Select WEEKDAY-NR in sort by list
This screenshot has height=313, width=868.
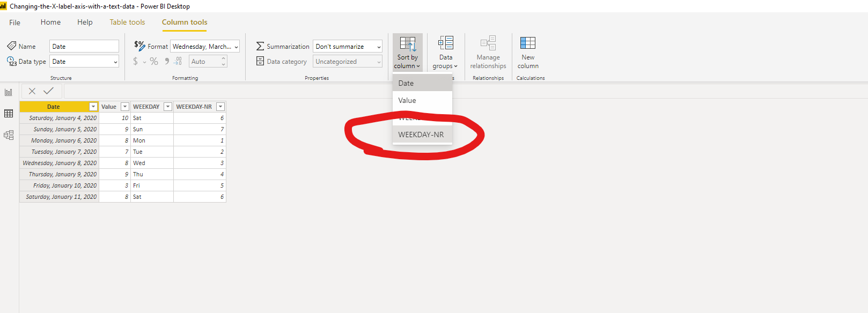[422, 135]
